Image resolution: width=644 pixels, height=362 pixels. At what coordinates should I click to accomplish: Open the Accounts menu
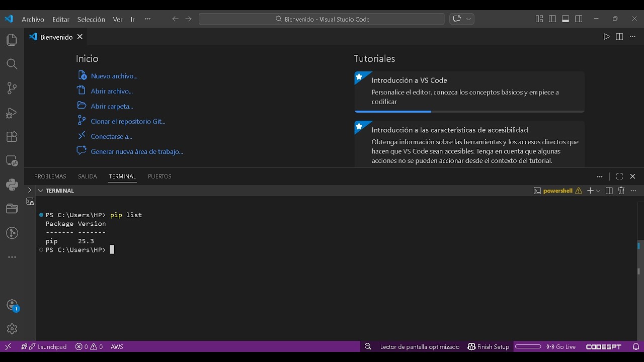coord(12,305)
